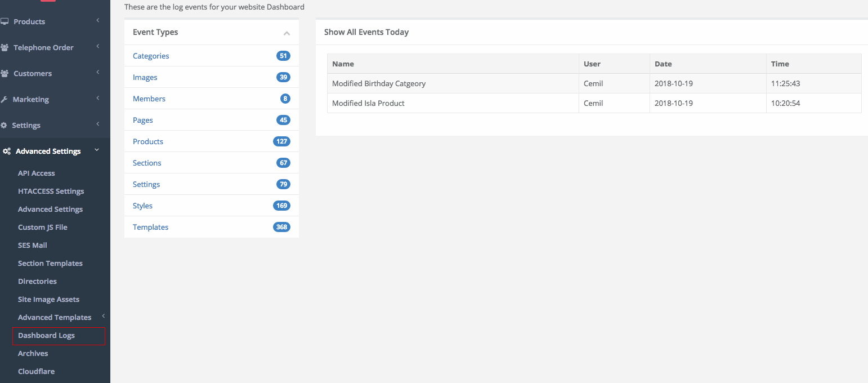Click the Time column header

[780, 64]
